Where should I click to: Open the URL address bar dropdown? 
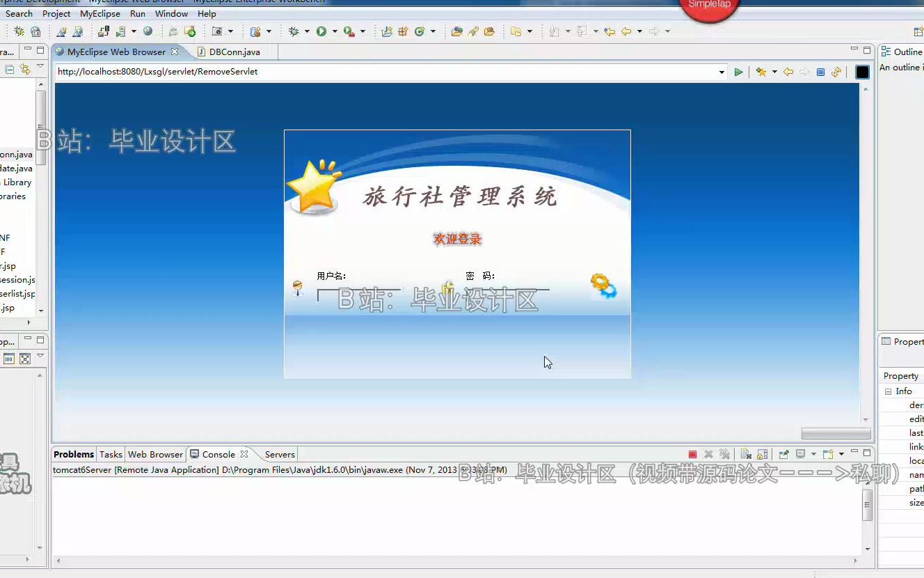point(722,72)
